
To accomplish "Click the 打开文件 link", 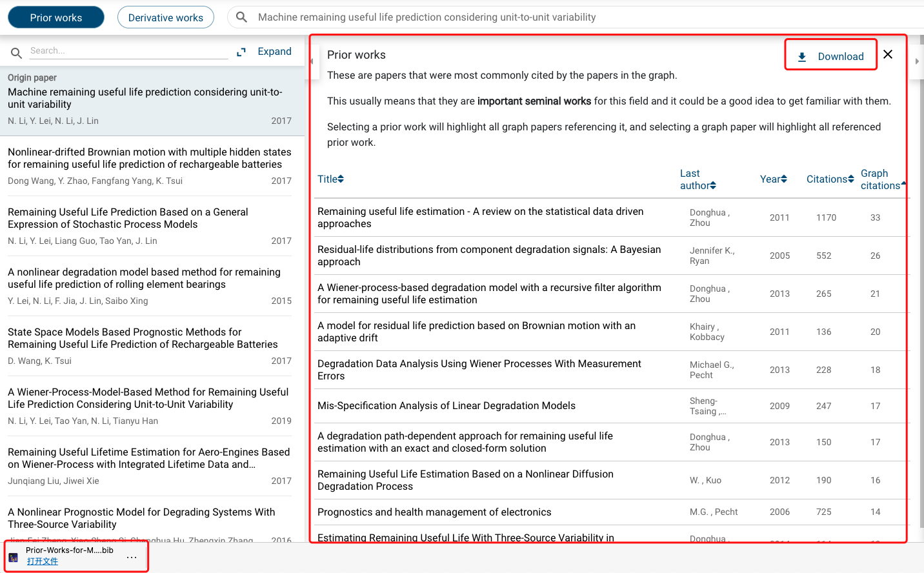I will point(43,561).
